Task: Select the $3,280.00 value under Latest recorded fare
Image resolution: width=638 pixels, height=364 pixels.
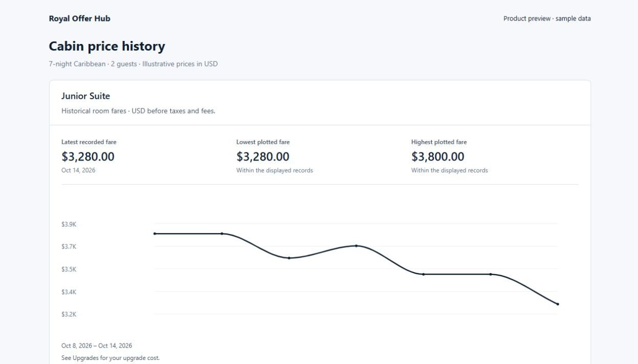Action: (x=88, y=156)
